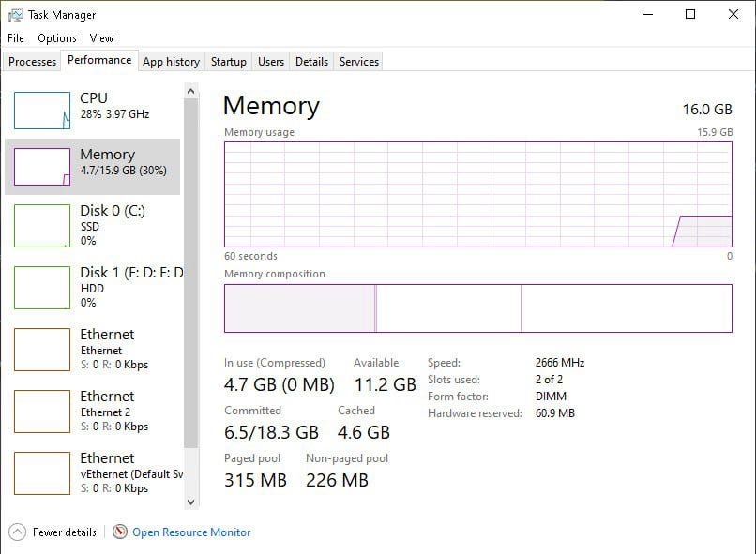Select the Ethernet 2 adapter graph
The image size is (756, 554).
(42, 412)
